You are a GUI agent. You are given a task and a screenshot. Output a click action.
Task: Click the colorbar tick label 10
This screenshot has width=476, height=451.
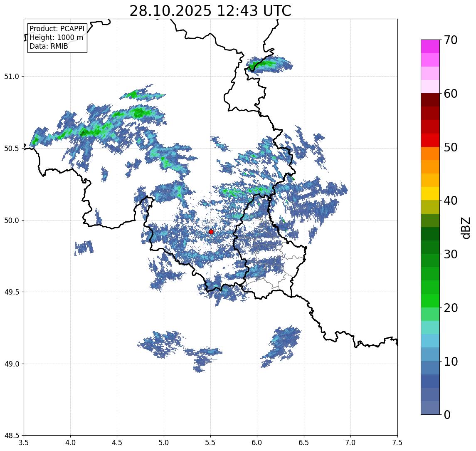451,362
